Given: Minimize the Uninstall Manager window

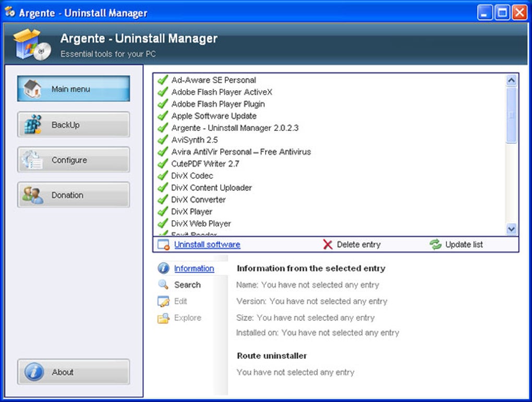Looking at the screenshot, I should (x=485, y=13).
